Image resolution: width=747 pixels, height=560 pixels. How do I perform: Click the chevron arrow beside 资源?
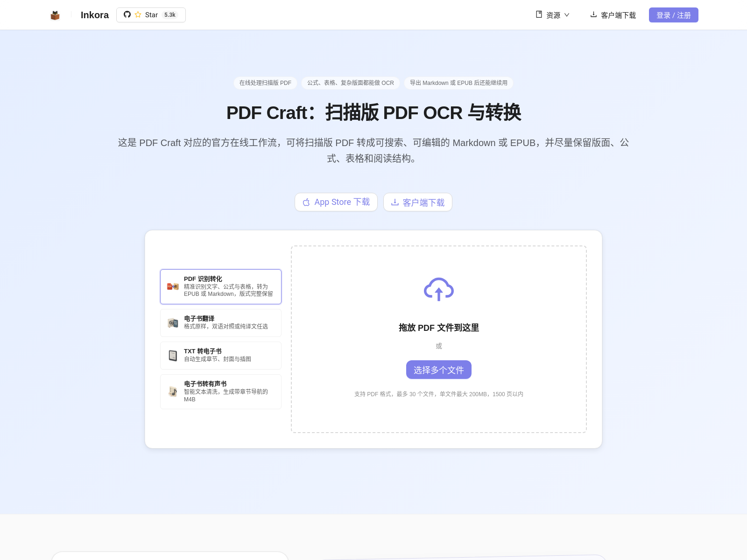pos(567,15)
